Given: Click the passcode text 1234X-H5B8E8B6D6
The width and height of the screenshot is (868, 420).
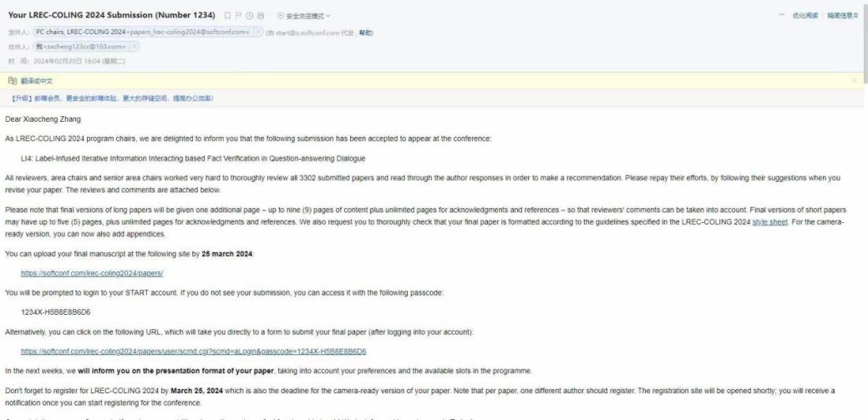Looking at the screenshot, I should [x=55, y=312].
